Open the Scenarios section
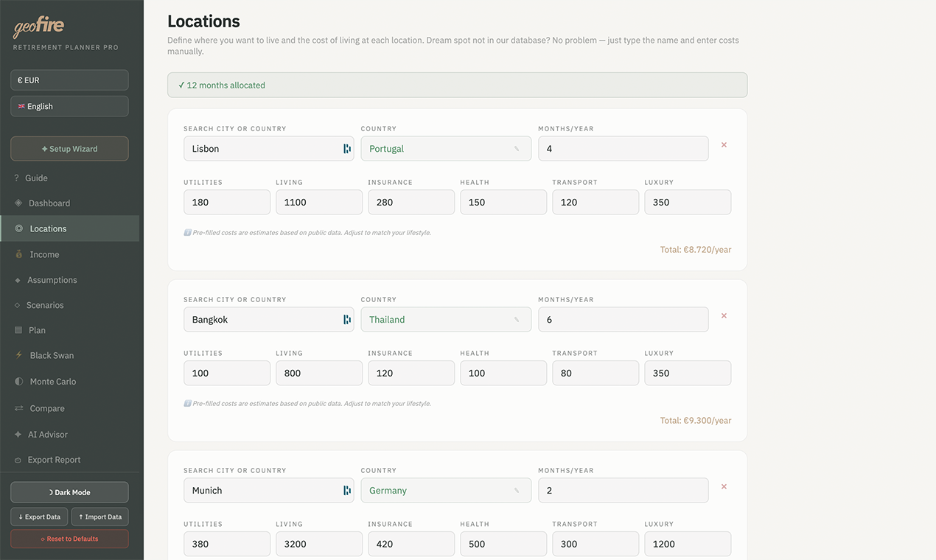 pyautogui.click(x=46, y=304)
